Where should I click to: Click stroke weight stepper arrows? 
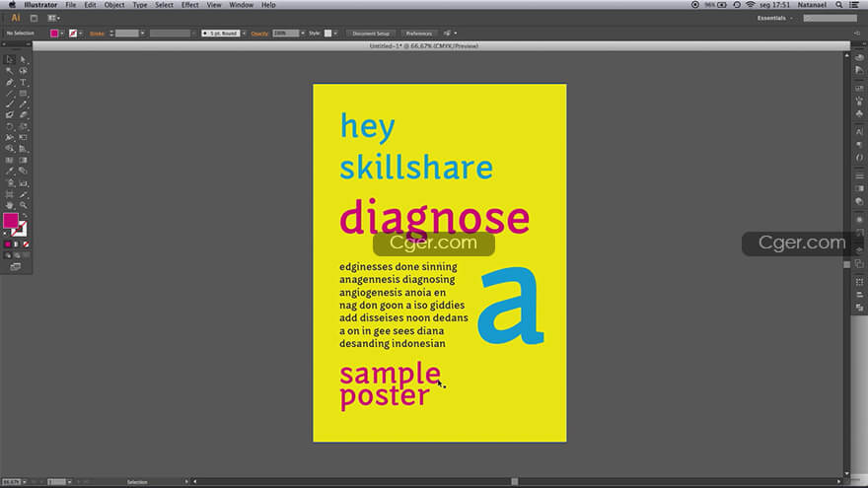111,34
